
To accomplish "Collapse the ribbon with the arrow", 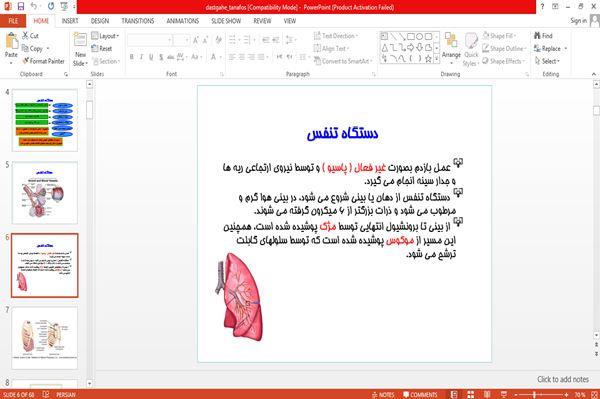I will click(593, 74).
